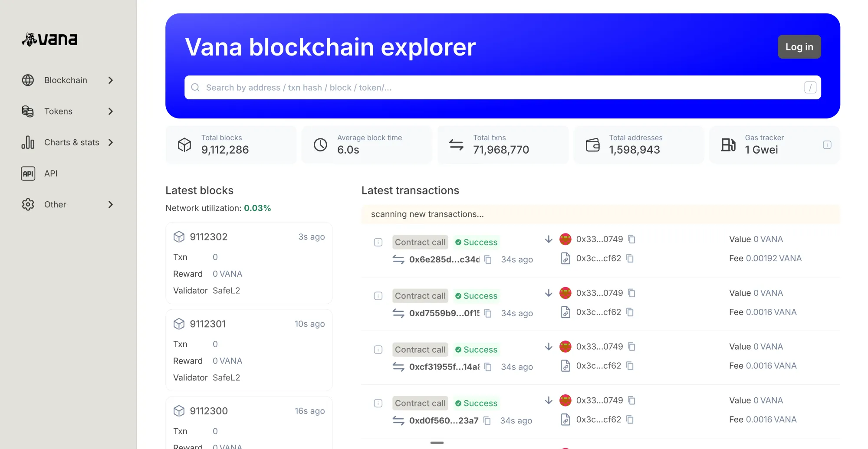Viewport: 868px width, 449px height.
Task: Open transaction hash 0xcf31955f...14a8
Action: pos(444,367)
